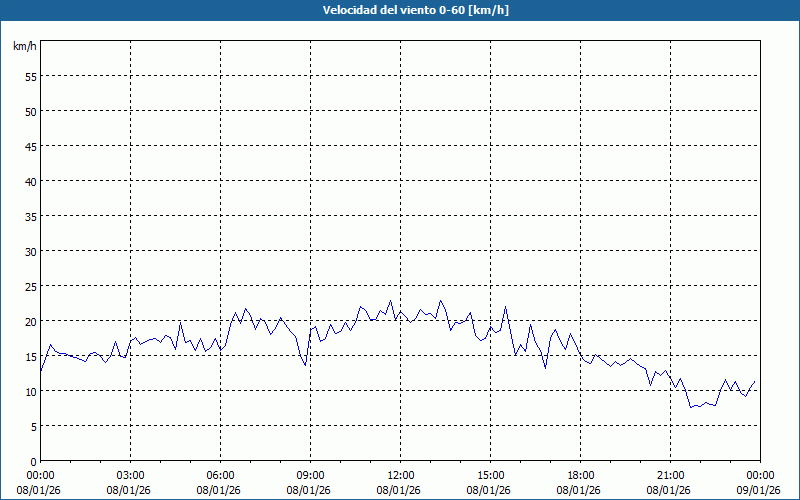Pick the 25 tick label on y-axis
This screenshot has height=500, width=800.
[x=30, y=286]
